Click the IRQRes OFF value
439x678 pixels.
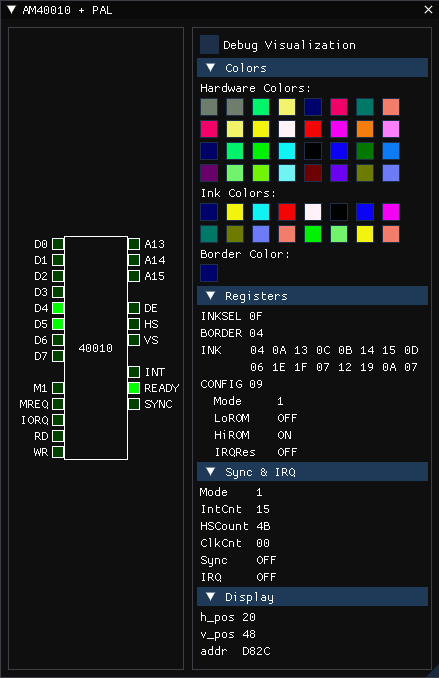[x=287, y=452]
